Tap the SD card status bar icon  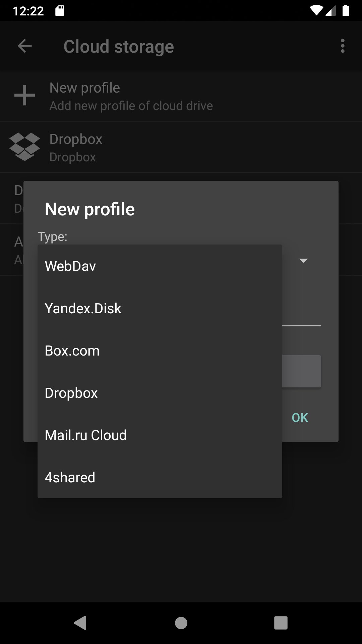point(60,11)
